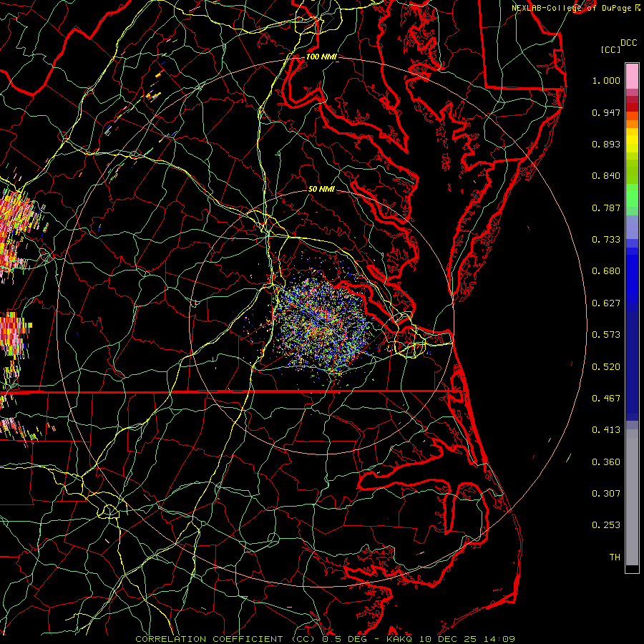This screenshot has height=644, width=644.
Task: Click the 10 DEC 25 14:09 timestamp
Action: pyautogui.click(x=467, y=639)
